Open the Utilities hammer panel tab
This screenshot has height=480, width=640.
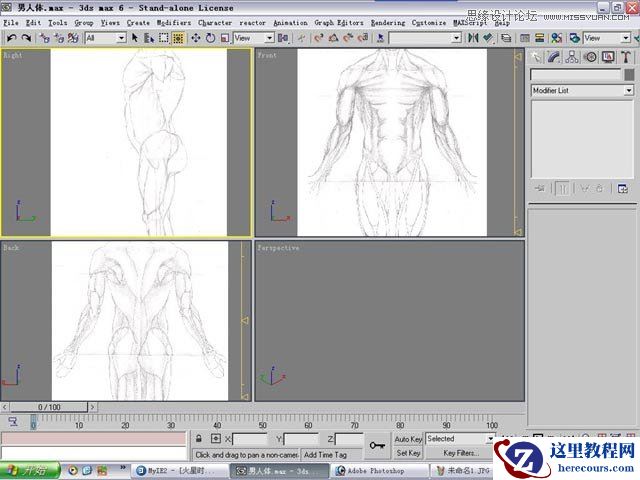point(623,58)
